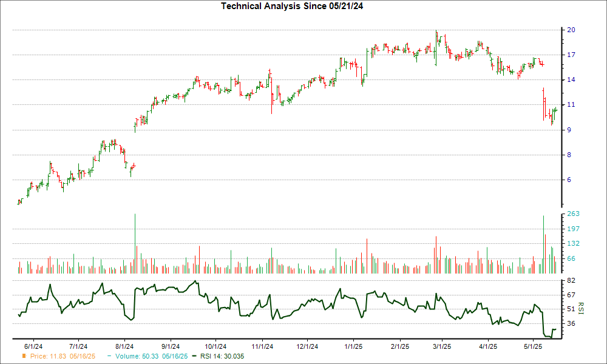Viewport: 607px width, 364px height.
Task: Click the price axis label 9
Action: [x=569, y=130]
